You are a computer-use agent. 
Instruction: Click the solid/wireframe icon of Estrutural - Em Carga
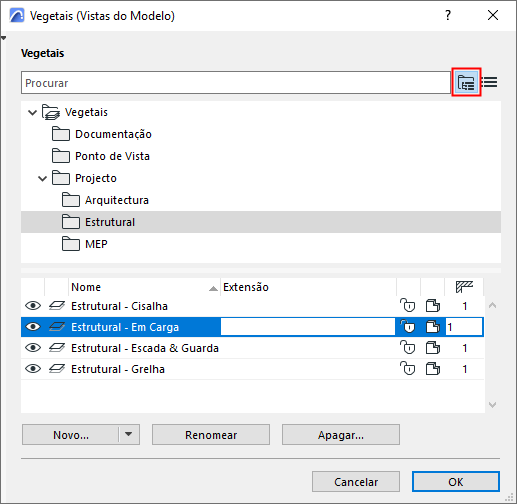(x=433, y=327)
